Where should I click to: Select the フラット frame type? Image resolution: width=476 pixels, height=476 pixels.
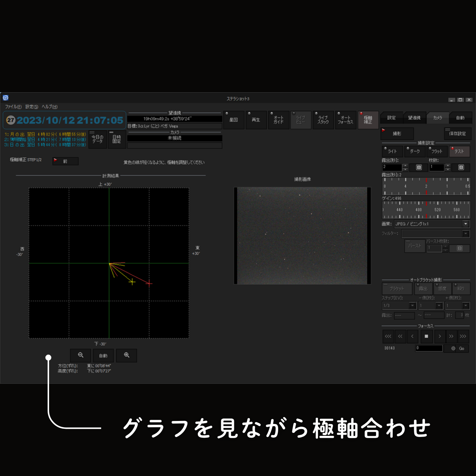pos(437,151)
